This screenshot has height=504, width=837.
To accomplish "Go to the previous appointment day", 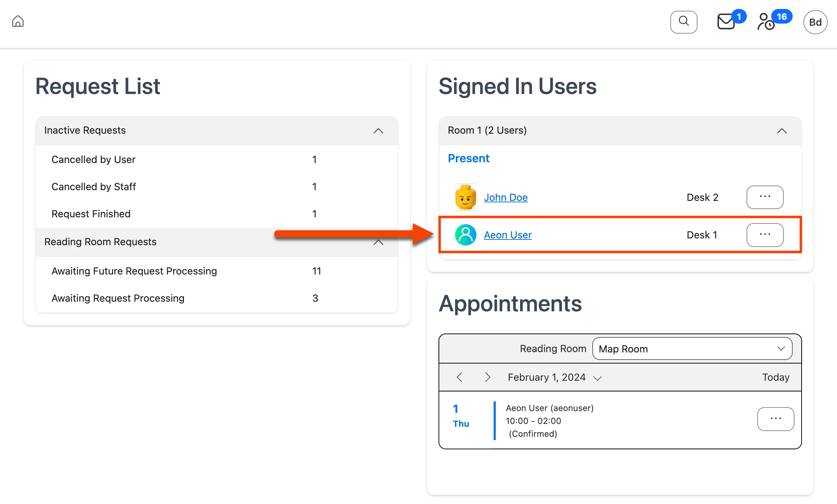I will pos(460,377).
